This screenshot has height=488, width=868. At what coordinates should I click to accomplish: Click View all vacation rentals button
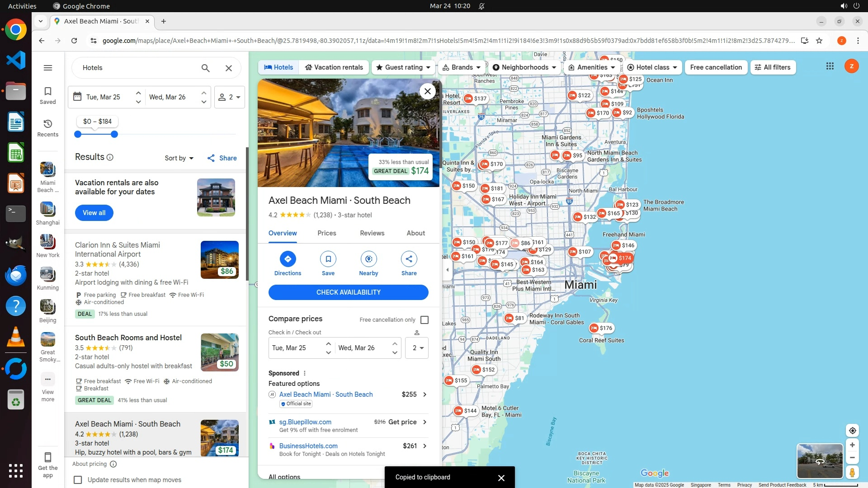(94, 213)
